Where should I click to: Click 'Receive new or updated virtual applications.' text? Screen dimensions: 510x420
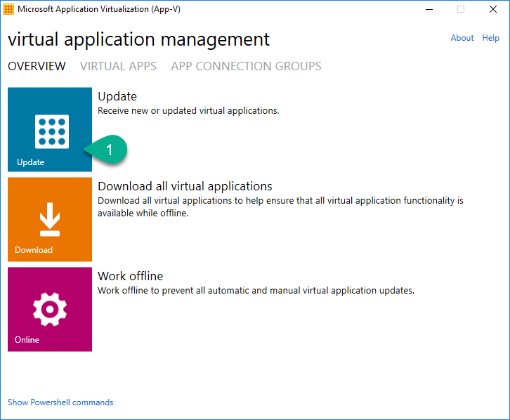[189, 111]
